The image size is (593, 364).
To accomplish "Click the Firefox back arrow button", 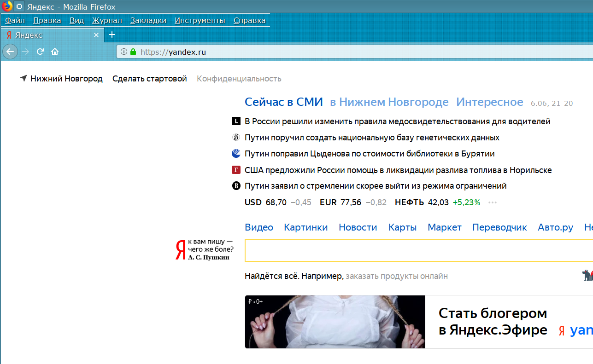I will coord(10,52).
